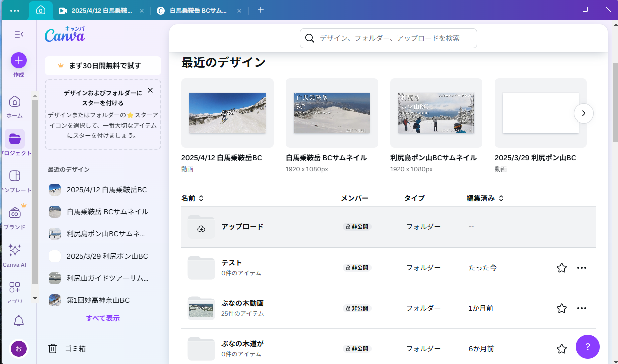Open the notifications bell icon
This screenshot has width=618, height=364.
19,321
